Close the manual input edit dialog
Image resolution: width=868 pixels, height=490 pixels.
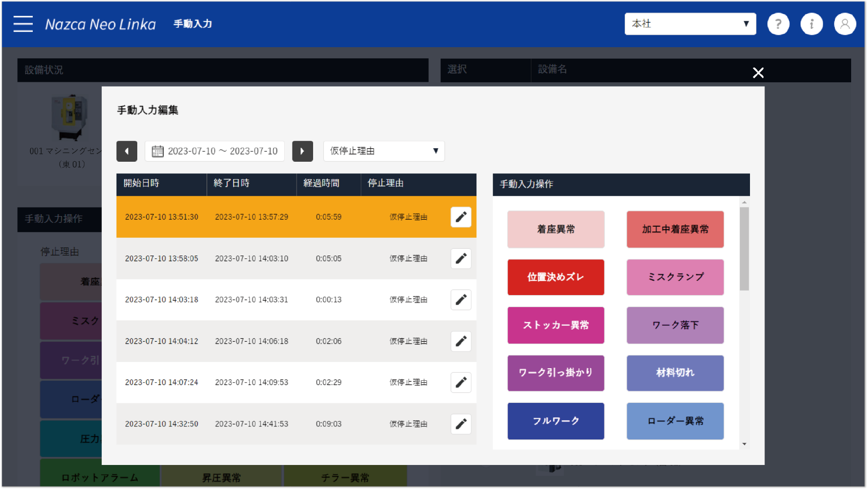click(758, 73)
